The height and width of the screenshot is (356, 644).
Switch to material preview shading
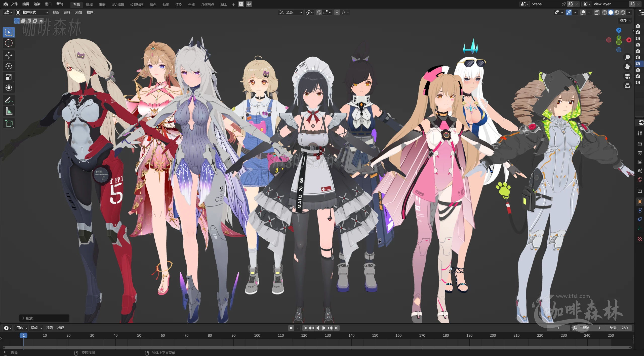tap(617, 12)
